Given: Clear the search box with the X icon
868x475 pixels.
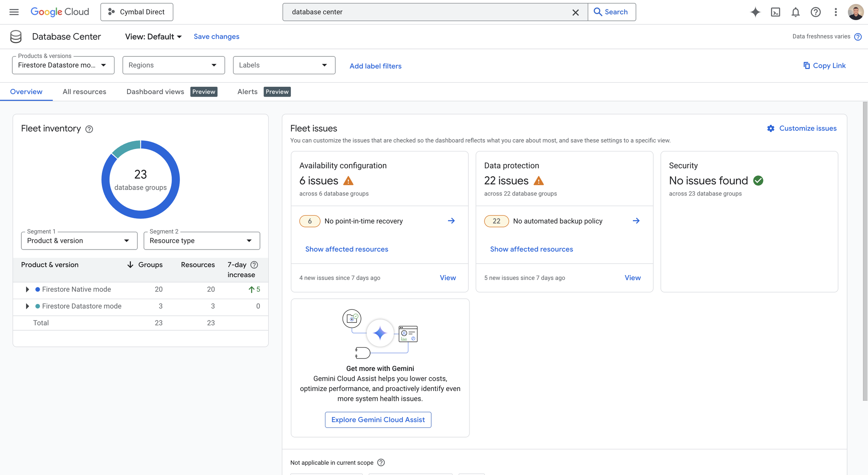Looking at the screenshot, I should tap(575, 12).
